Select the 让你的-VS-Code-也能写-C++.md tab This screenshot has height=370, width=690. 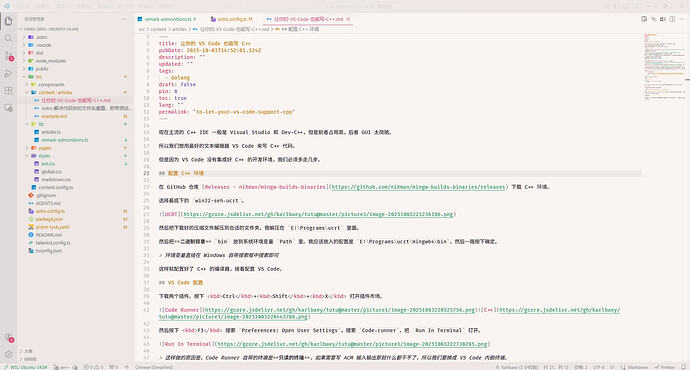308,19
